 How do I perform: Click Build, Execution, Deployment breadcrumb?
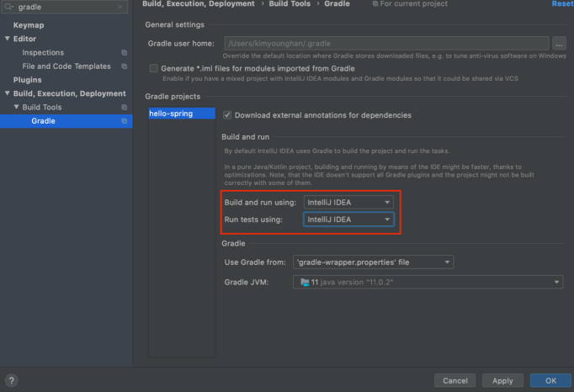pyautogui.click(x=199, y=3)
